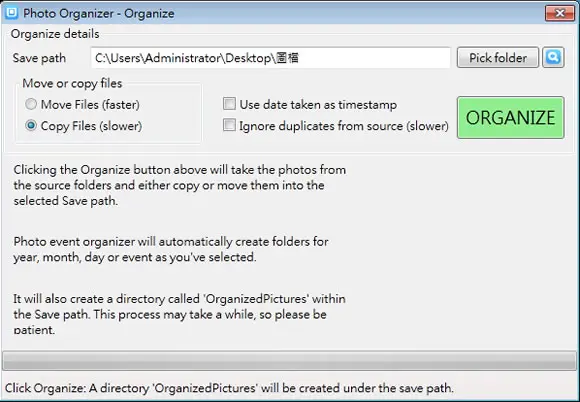The height and width of the screenshot is (402, 580).
Task: Click the paragraph starting "Clicking the Organize button"
Action: (180, 185)
